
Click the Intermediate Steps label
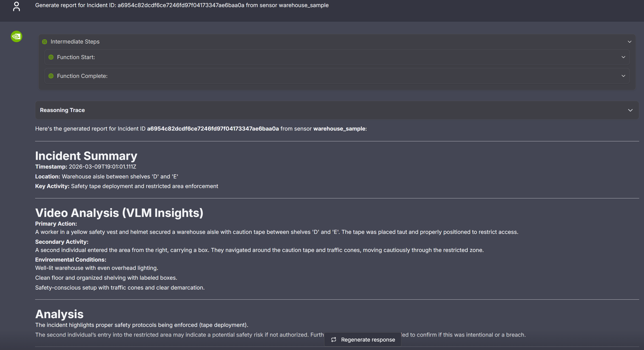pyautogui.click(x=75, y=42)
